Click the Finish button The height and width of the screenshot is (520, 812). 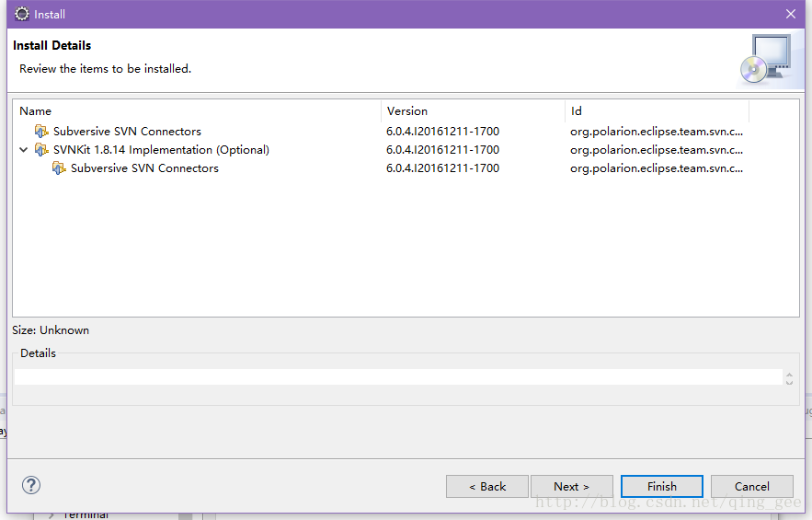point(662,486)
